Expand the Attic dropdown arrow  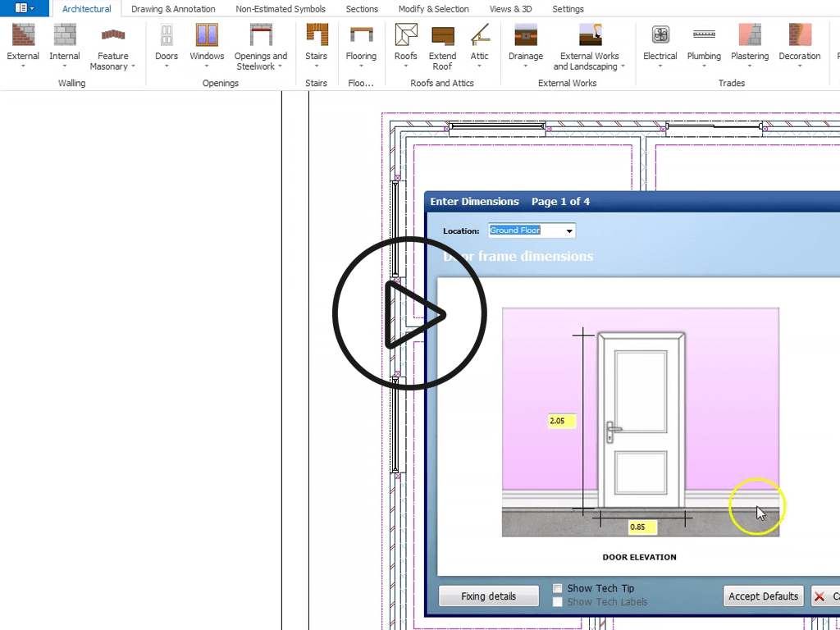479,66
